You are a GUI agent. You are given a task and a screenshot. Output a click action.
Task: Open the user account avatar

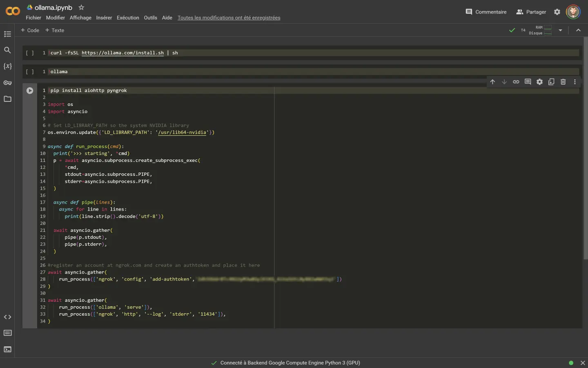[573, 12]
